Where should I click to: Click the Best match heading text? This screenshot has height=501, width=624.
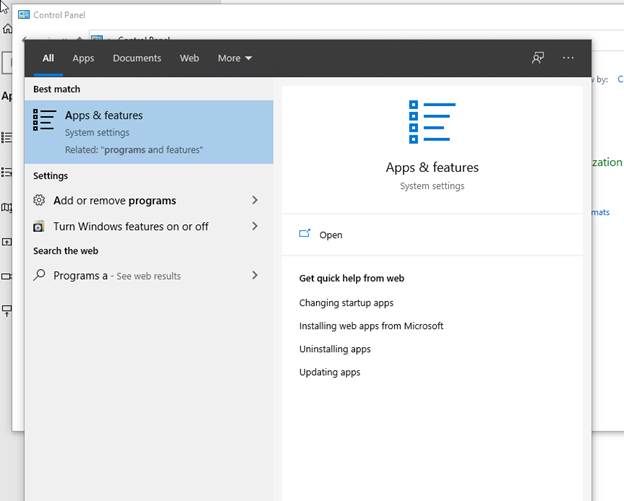coord(57,89)
